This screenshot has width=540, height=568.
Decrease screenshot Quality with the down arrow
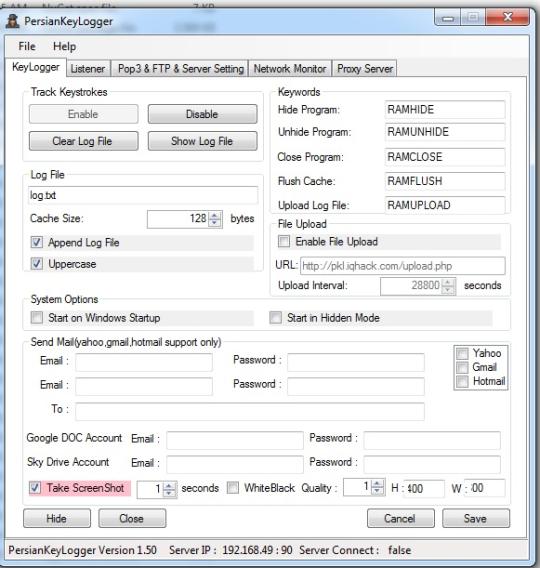click(x=377, y=491)
